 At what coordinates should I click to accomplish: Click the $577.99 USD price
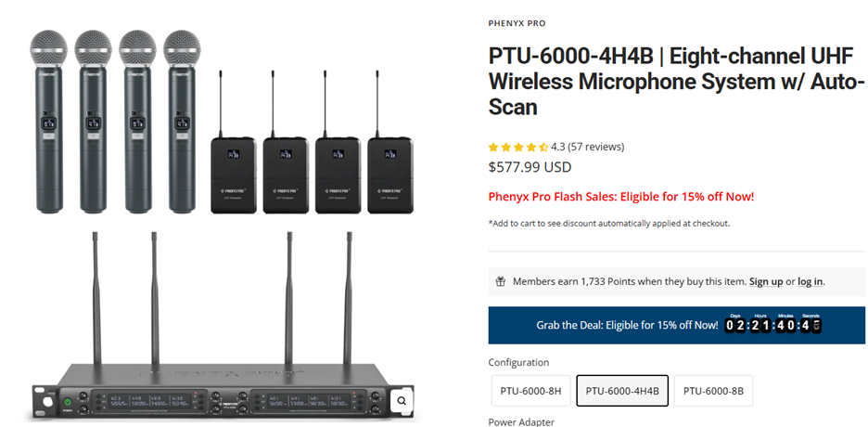pyautogui.click(x=530, y=167)
